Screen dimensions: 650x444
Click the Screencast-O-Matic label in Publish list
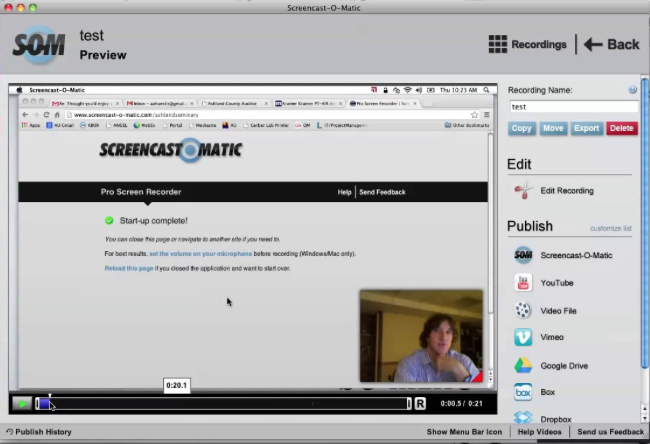pyautogui.click(x=576, y=255)
